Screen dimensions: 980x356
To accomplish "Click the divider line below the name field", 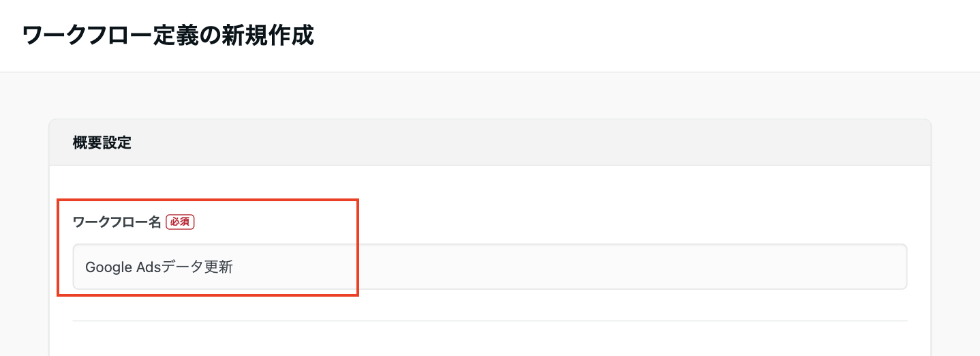I will 489,321.
